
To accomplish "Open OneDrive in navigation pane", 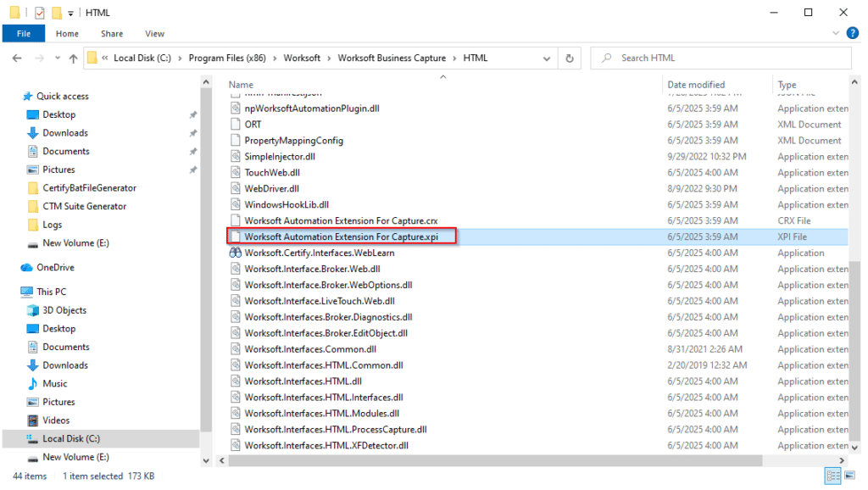I will point(55,267).
